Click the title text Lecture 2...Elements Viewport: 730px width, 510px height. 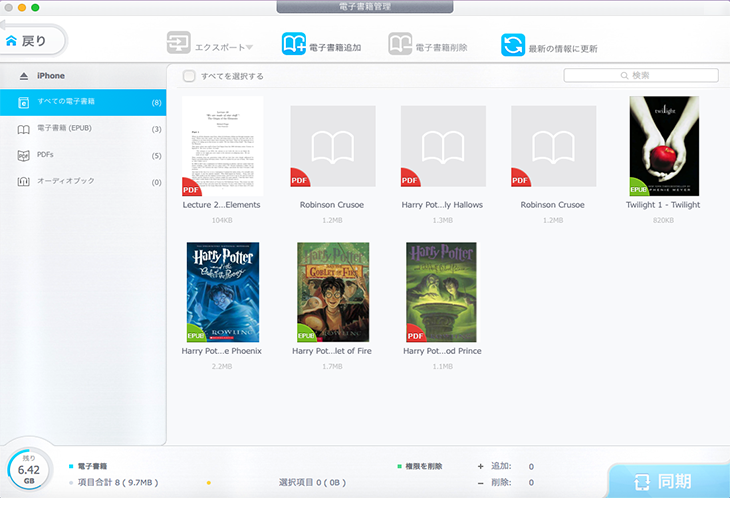pos(222,205)
